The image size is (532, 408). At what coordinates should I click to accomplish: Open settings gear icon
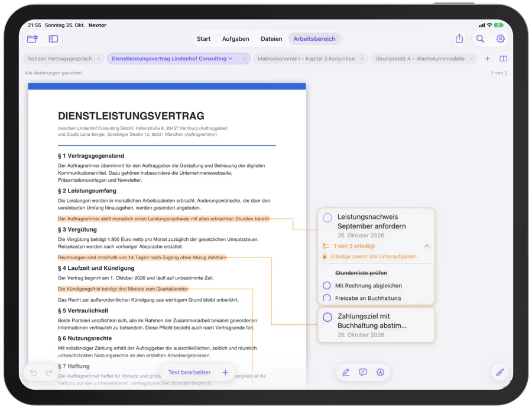tap(501, 38)
